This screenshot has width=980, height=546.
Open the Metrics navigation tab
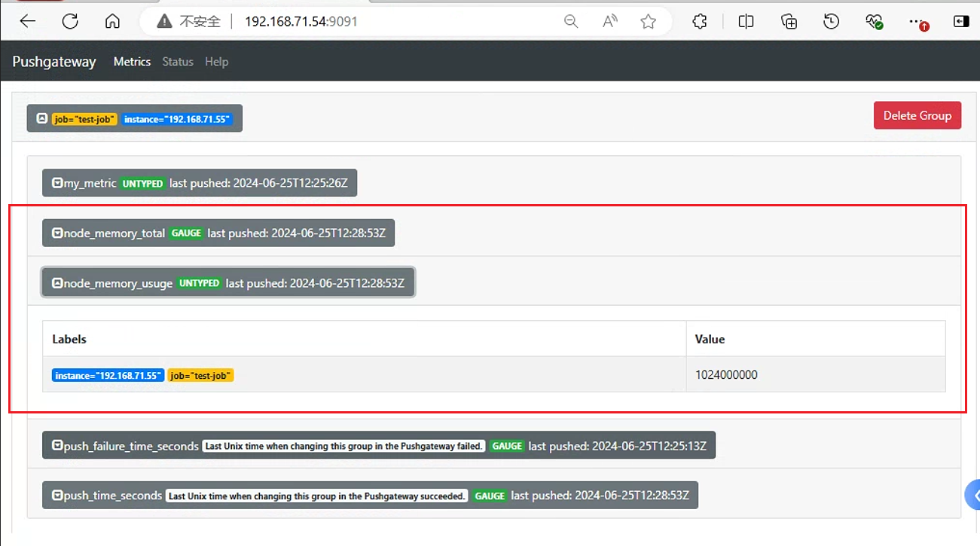tap(132, 62)
